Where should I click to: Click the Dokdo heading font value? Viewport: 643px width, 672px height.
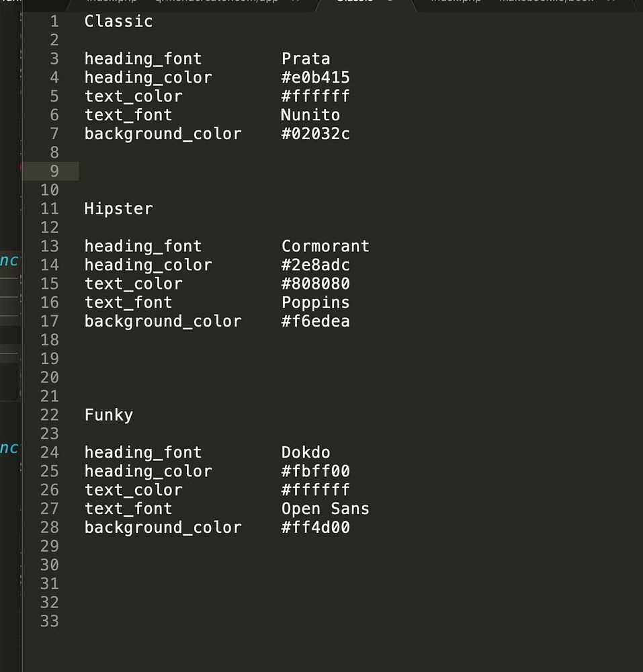[x=306, y=452]
